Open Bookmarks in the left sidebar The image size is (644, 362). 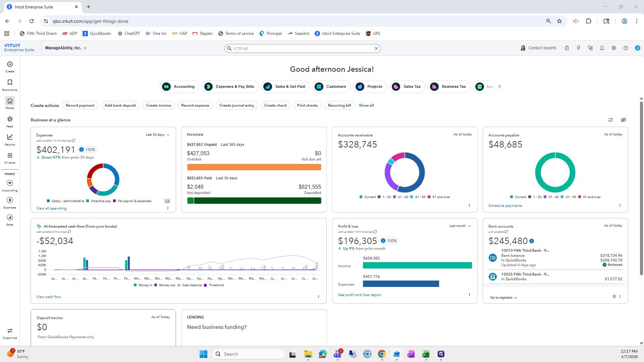(x=10, y=85)
